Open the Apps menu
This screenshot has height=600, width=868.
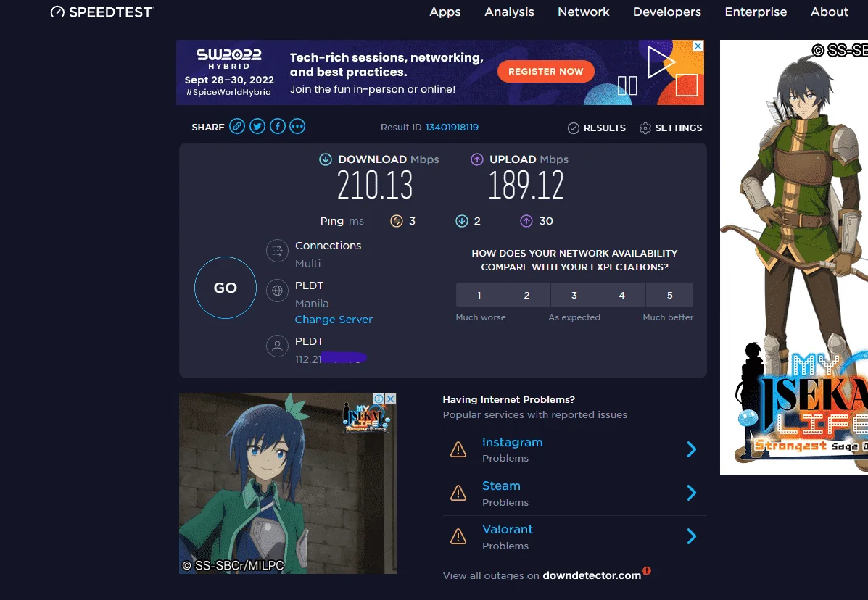445,12
